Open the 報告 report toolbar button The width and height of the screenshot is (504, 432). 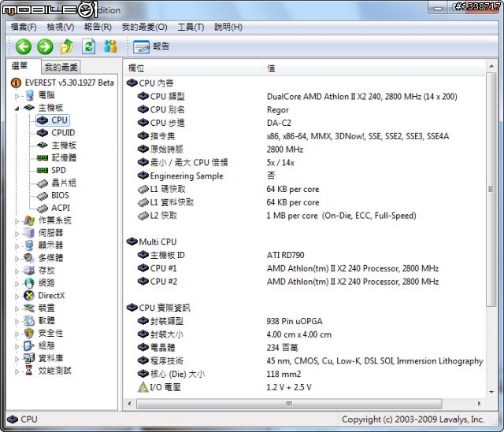[151, 46]
